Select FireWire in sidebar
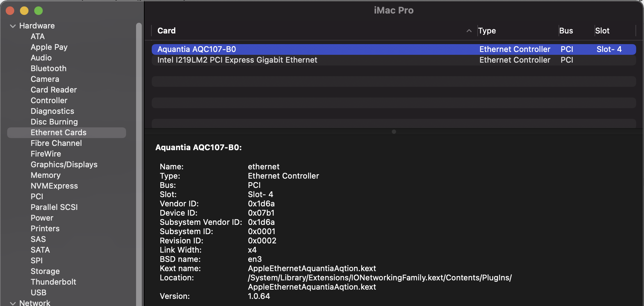Image resolution: width=644 pixels, height=306 pixels. point(46,154)
